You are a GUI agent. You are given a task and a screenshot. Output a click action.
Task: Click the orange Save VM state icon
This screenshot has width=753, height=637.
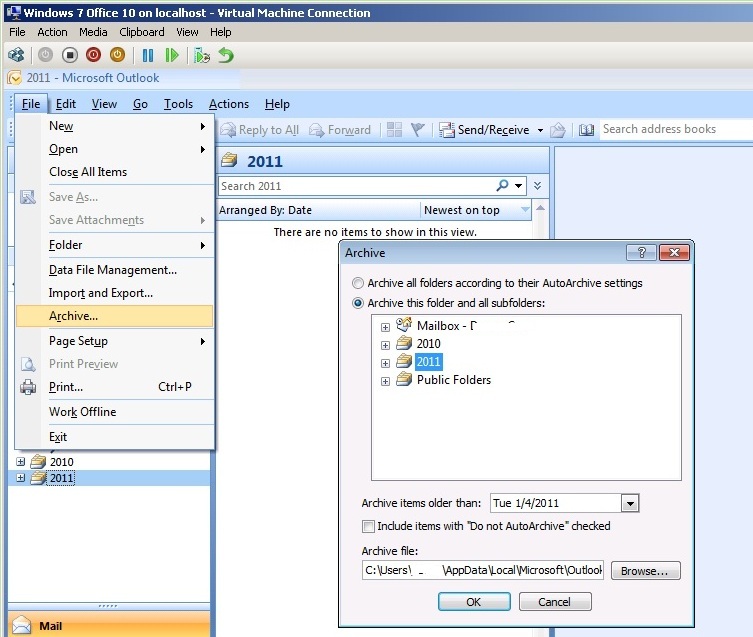117,55
